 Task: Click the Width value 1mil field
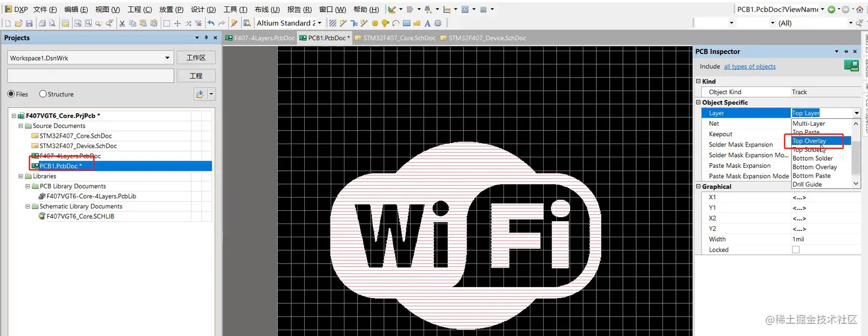(826, 240)
